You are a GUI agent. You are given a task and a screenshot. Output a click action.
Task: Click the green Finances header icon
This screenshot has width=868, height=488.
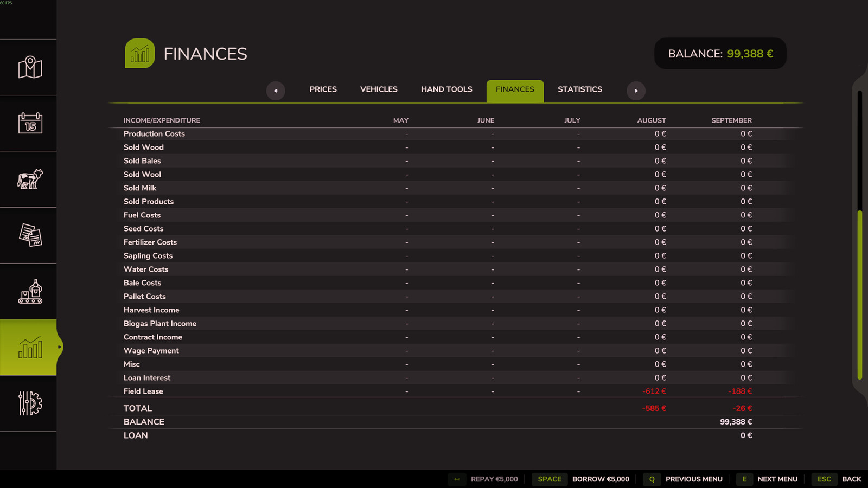click(140, 54)
